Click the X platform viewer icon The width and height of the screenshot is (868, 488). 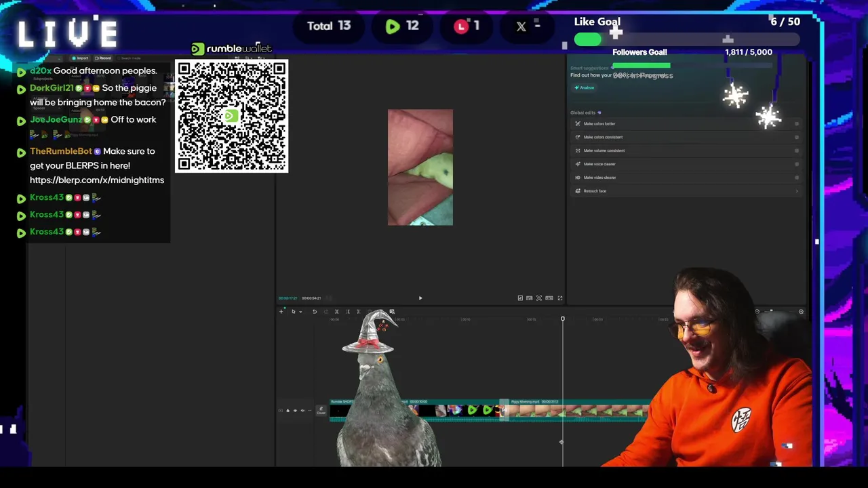pos(521,26)
